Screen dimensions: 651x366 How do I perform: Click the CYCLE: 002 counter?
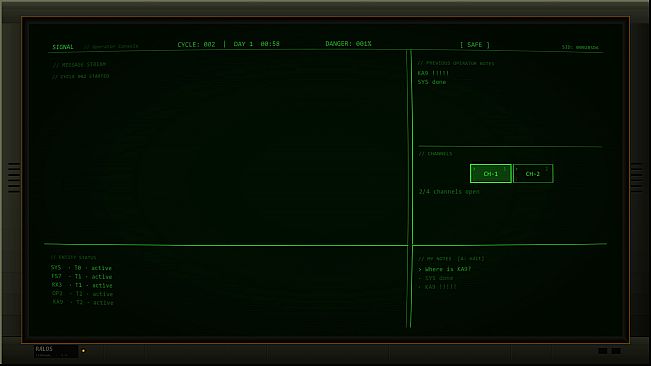[196, 44]
